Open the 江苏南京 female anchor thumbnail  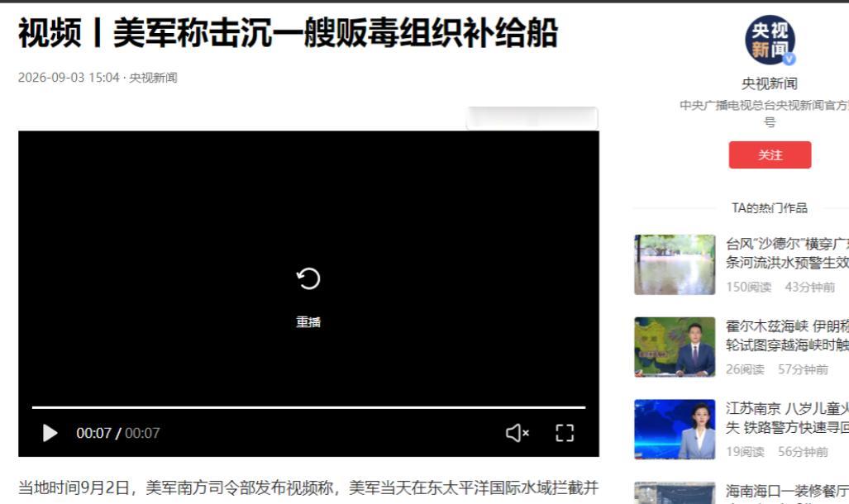click(x=675, y=430)
